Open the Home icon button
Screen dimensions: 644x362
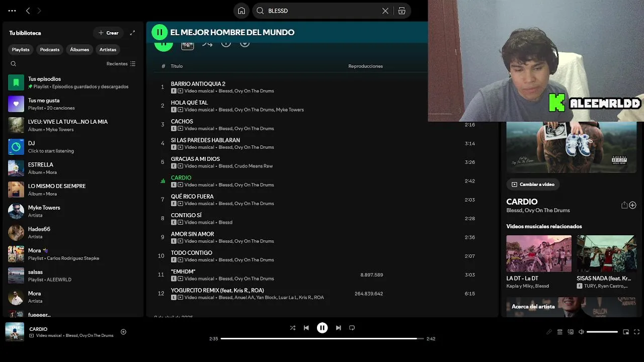242,11
